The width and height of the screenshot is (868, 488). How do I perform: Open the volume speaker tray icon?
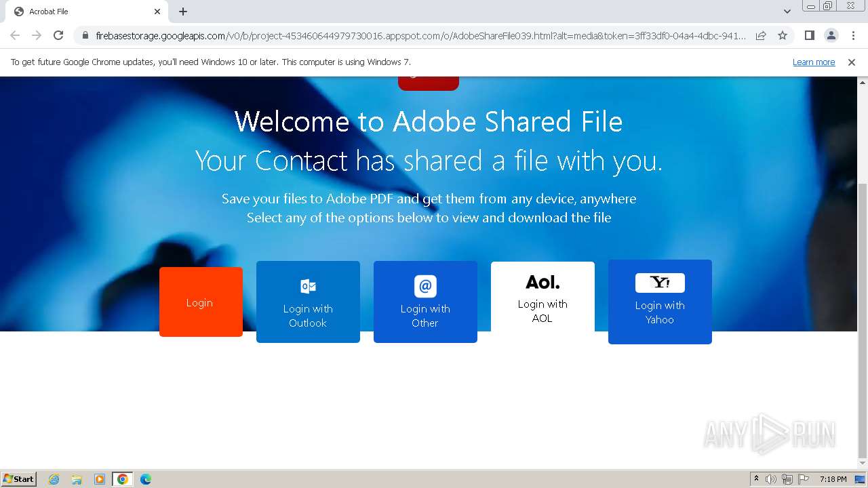[x=771, y=479]
